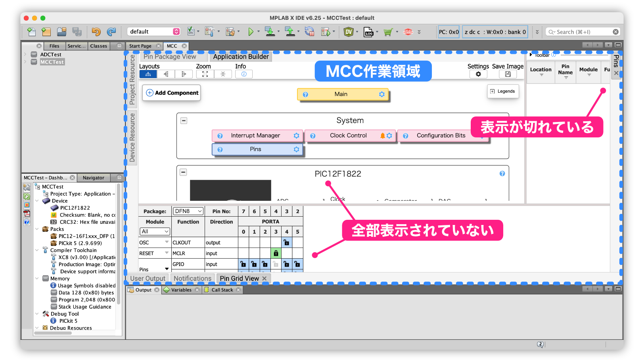Click Read Device Memory upload icon

pyautogui.click(x=290, y=32)
